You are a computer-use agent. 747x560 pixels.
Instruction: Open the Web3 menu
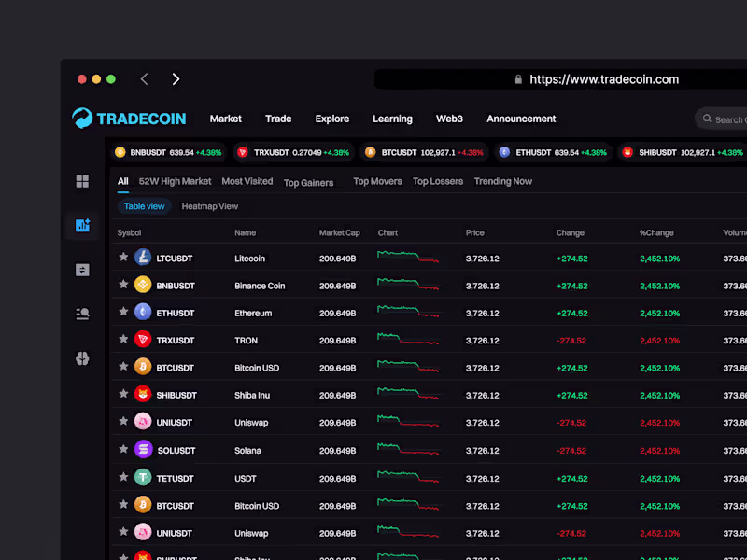coord(449,119)
